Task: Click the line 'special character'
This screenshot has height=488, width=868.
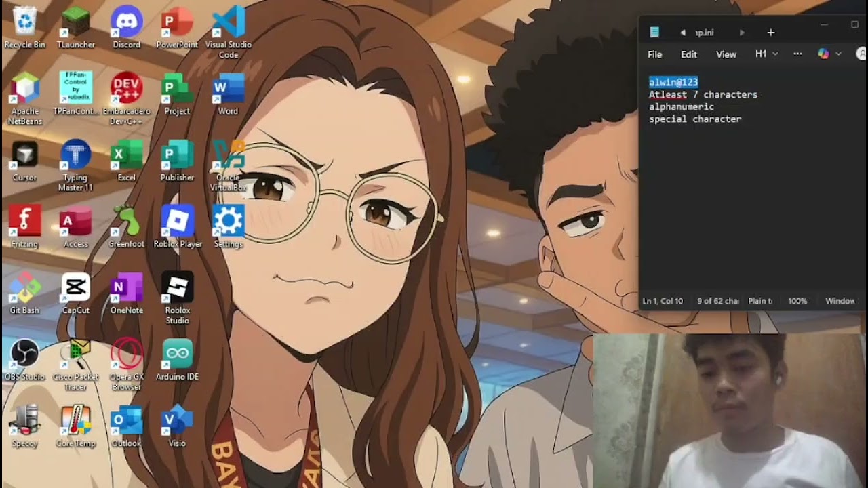Action: click(x=695, y=119)
